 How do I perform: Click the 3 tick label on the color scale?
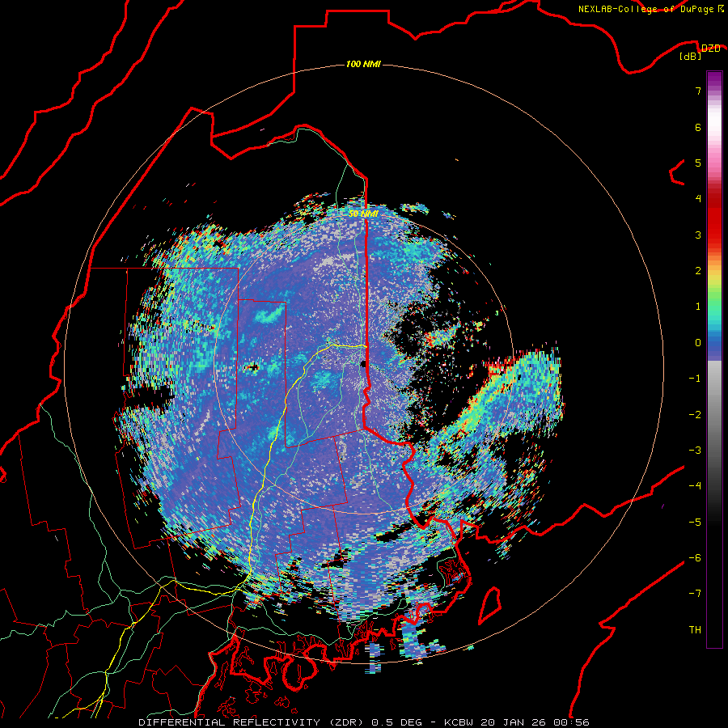[x=698, y=235]
